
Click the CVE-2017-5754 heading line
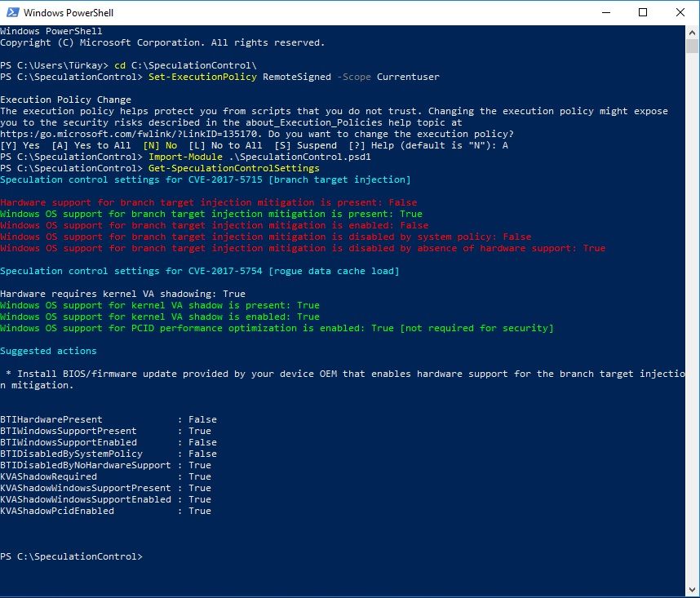[x=200, y=271]
